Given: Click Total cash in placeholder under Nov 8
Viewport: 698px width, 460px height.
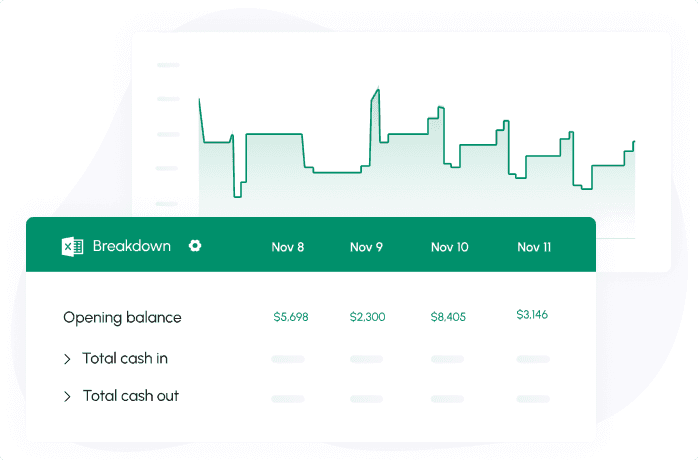Looking at the screenshot, I should (288, 359).
